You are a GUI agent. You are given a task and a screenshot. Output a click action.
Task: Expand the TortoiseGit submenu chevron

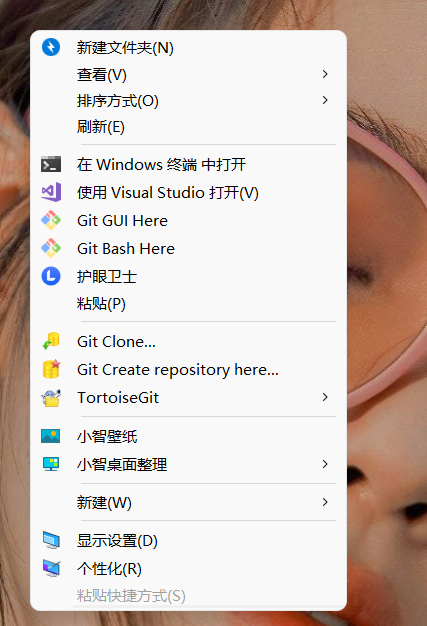[x=325, y=397]
